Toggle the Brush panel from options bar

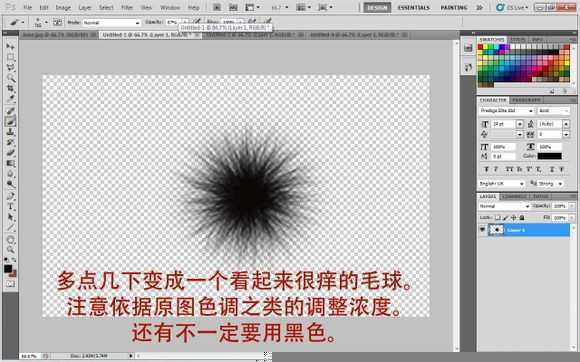click(57, 22)
